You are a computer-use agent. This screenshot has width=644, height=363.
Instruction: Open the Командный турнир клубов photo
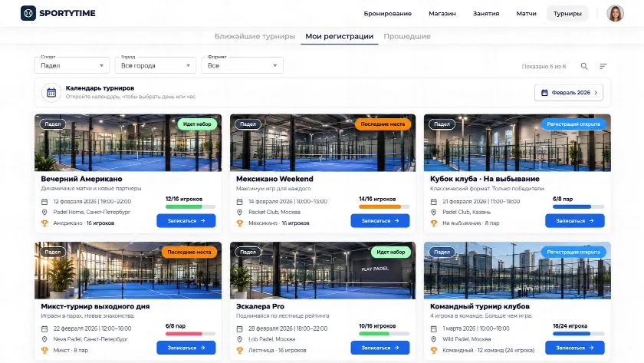point(517,270)
